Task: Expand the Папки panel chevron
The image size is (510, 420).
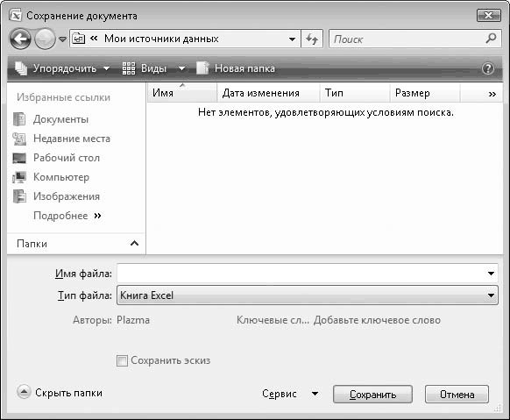Action: (x=134, y=244)
